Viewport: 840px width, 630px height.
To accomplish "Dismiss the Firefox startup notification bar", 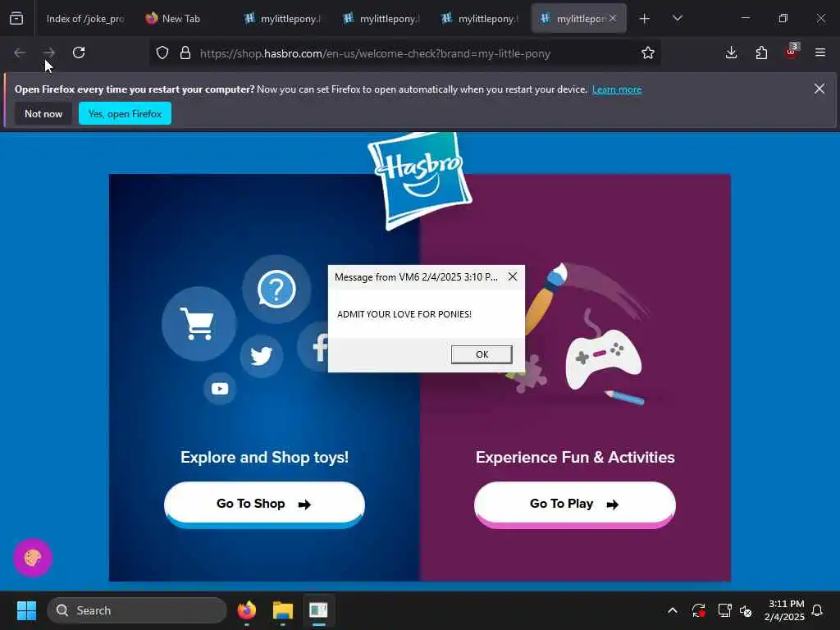I will click(x=819, y=89).
